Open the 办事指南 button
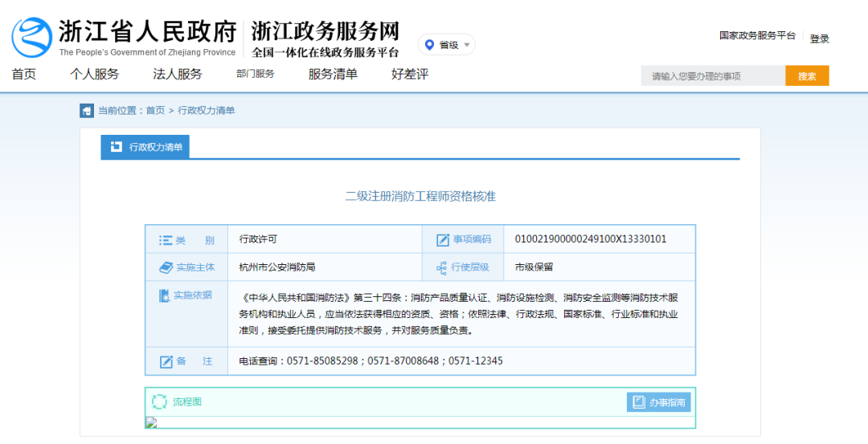 (x=658, y=402)
